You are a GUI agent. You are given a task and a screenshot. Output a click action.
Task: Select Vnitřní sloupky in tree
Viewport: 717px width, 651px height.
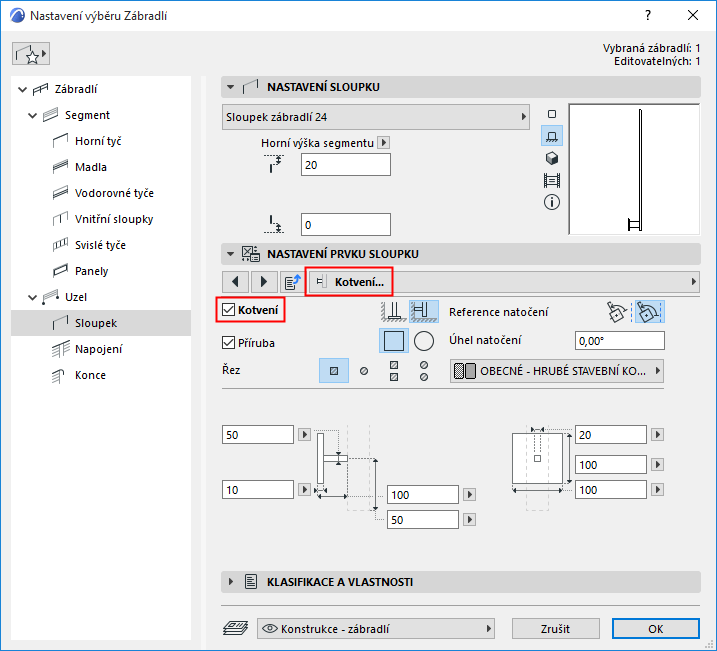click(x=114, y=219)
